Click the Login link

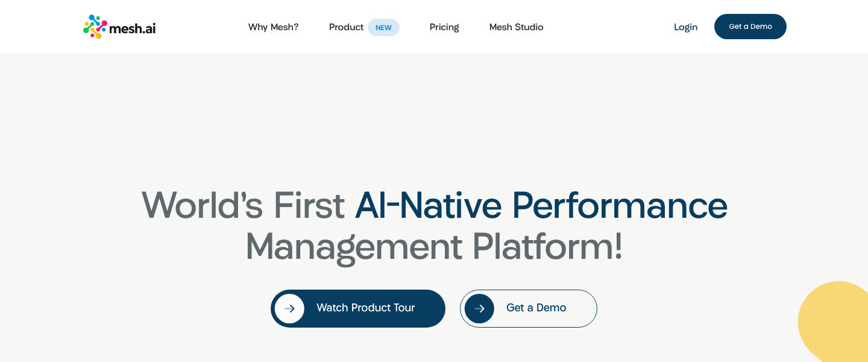click(685, 27)
